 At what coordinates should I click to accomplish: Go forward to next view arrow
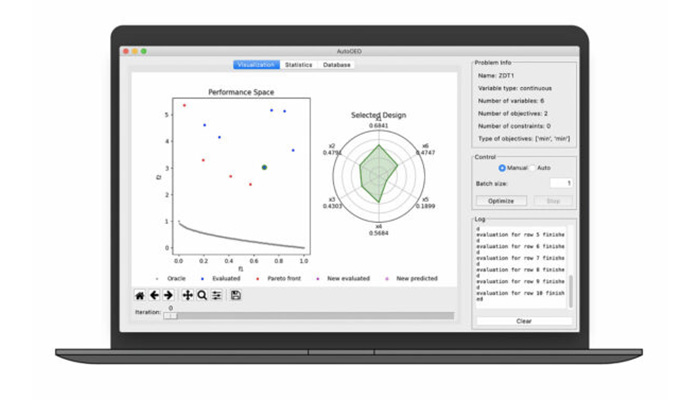coord(168,296)
